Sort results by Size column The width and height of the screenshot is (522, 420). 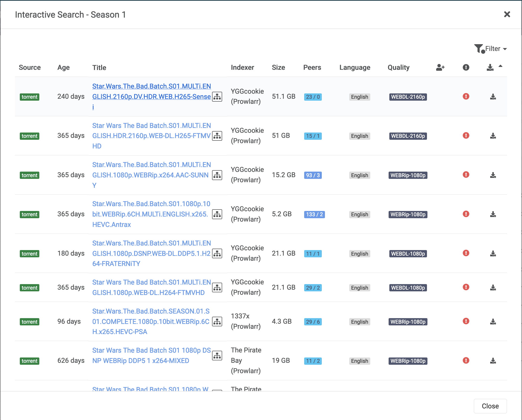coord(278,67)
